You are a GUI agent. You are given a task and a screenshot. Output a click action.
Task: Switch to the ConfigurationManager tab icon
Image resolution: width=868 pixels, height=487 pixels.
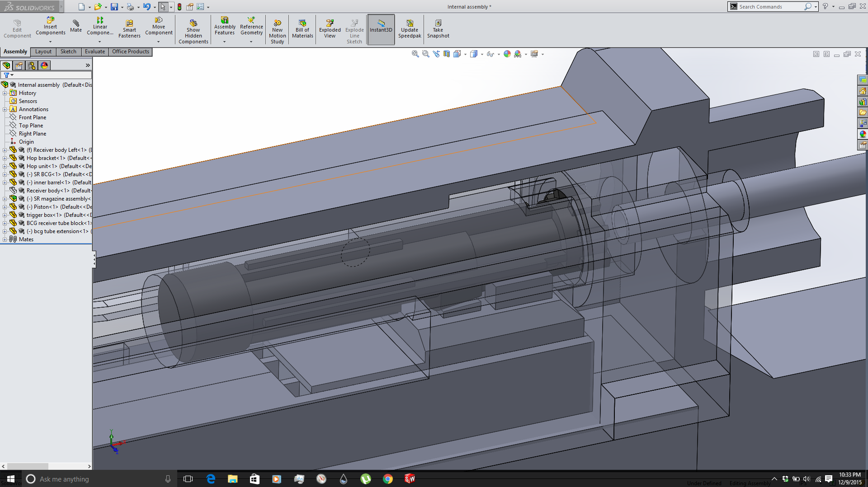coord(32,66)
